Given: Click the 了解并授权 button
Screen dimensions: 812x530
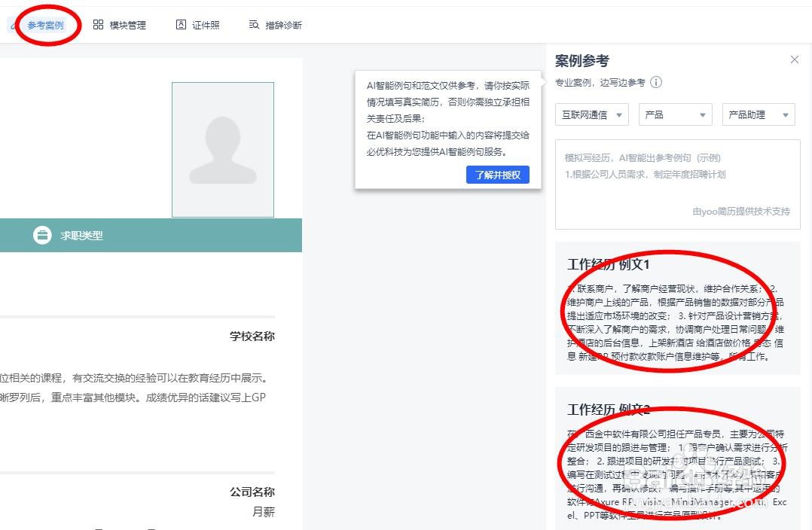Looking at the screenshot, I should coord(498,175).
